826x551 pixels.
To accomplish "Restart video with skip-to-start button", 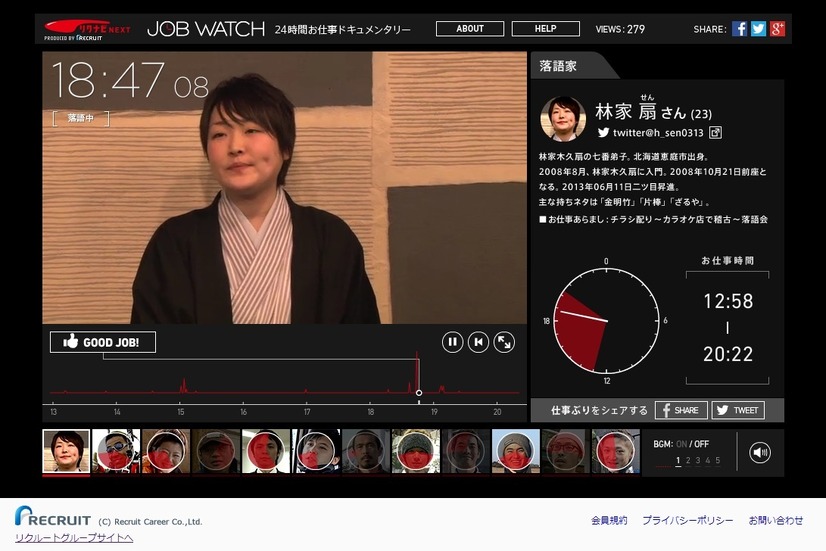I will 478,342.
